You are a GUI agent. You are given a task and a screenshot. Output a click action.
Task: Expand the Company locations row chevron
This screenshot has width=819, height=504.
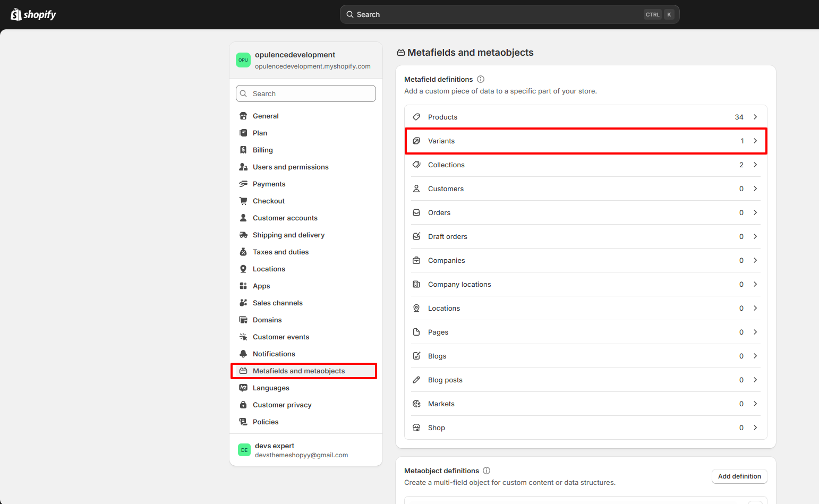(755, 284)
